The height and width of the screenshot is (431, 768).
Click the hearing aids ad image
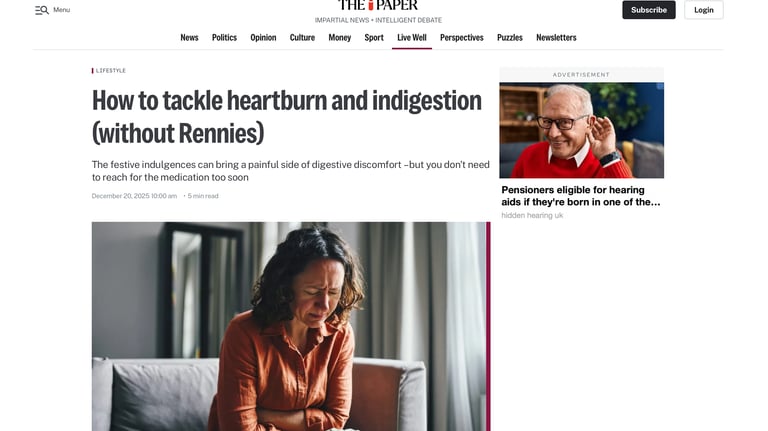pyautogui.click(x=581, y=130)
